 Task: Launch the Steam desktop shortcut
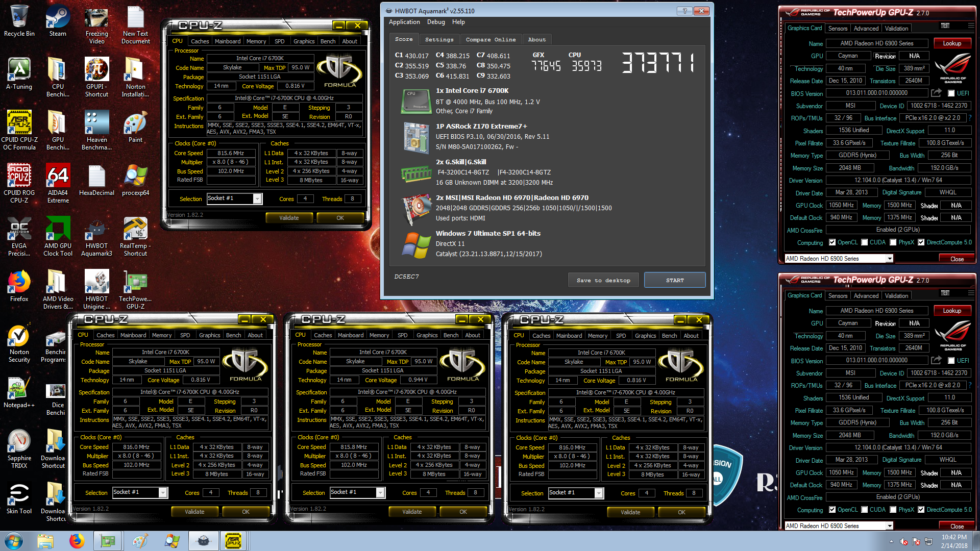(x=58, y=21)
